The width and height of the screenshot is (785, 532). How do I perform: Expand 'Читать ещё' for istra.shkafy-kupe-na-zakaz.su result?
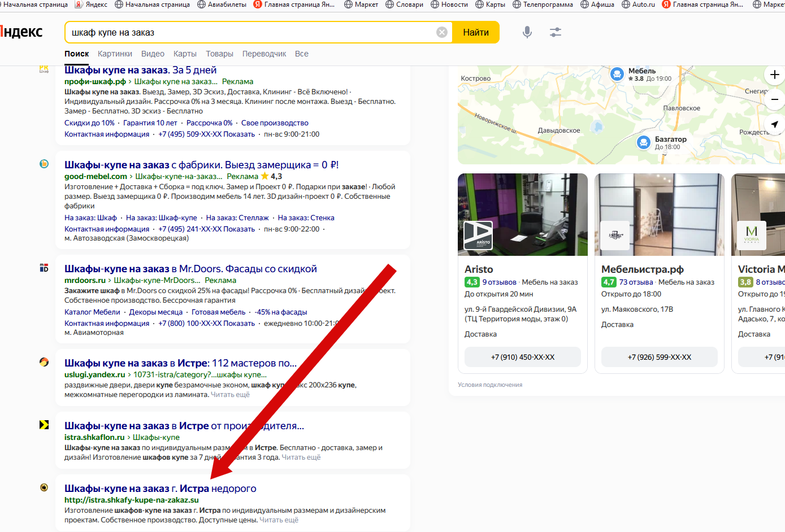coord(279,520)
